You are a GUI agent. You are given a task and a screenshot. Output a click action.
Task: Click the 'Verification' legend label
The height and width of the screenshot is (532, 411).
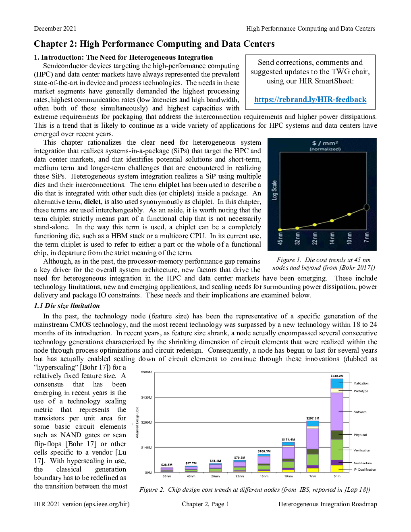[362, 451]
